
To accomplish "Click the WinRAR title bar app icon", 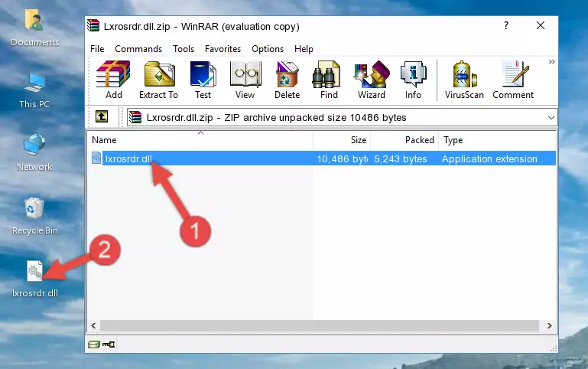I will [x=93, y=25].
